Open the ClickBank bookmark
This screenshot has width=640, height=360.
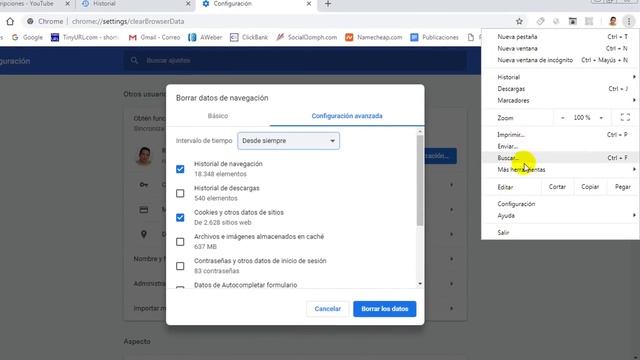click(x=249, y=37)
